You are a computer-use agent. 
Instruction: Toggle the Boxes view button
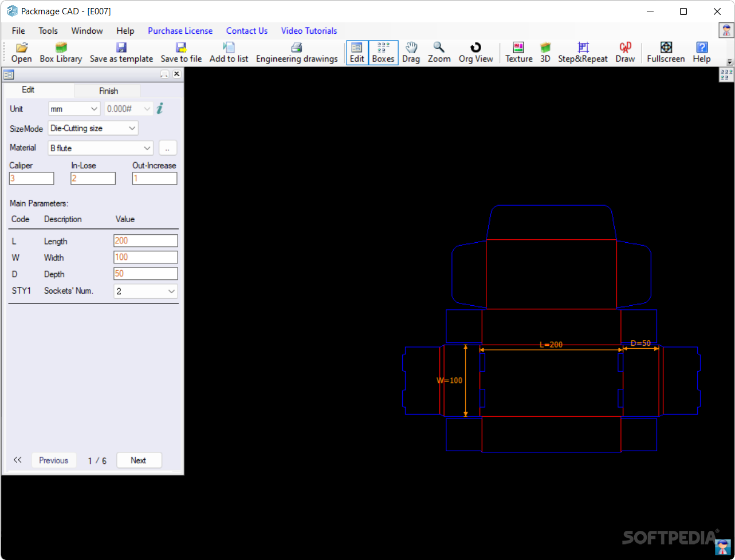[383, 53]
